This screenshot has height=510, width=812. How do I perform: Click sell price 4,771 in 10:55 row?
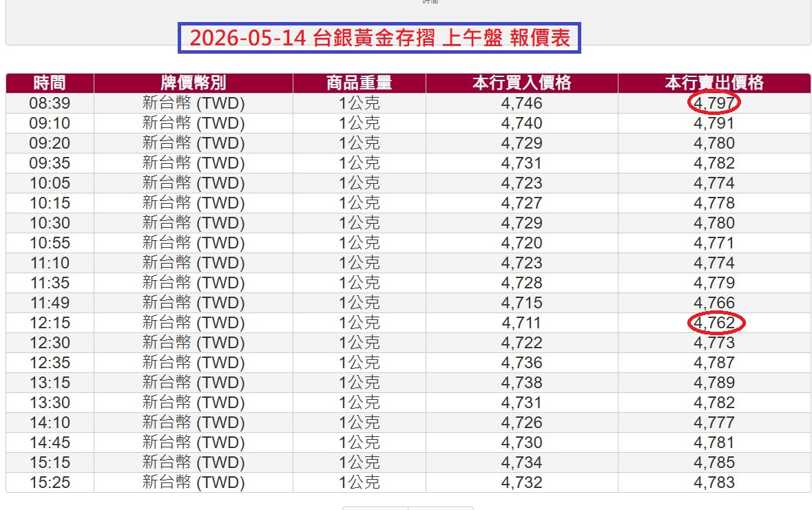(714, 243)
